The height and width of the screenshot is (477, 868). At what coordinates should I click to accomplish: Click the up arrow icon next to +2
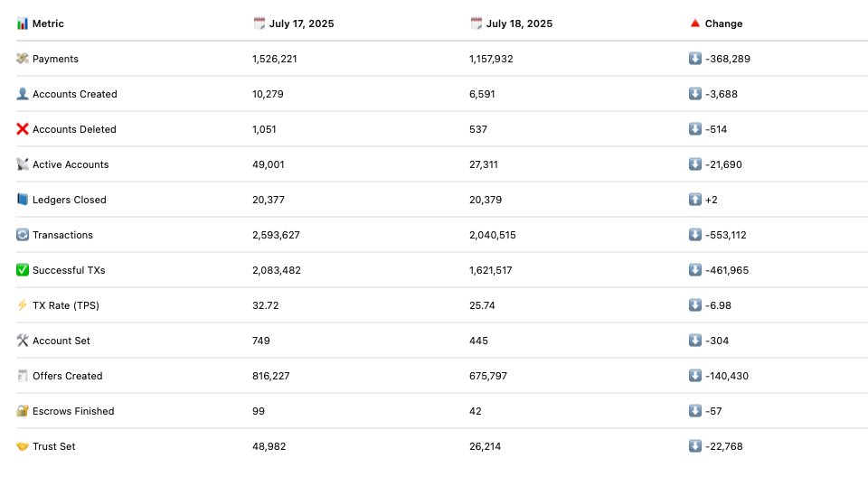(x=694, y=200)
